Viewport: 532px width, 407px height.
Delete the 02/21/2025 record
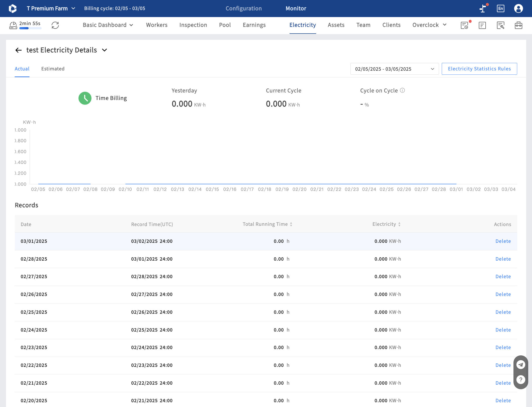503,383
